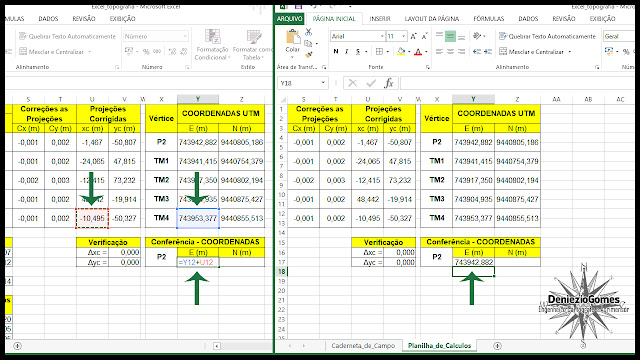The width and height of the screenshot is (640, 360).
Task: Switch to PÁGINA INICIAL tab
Action: pyautogui.click(x=334, y=19)
